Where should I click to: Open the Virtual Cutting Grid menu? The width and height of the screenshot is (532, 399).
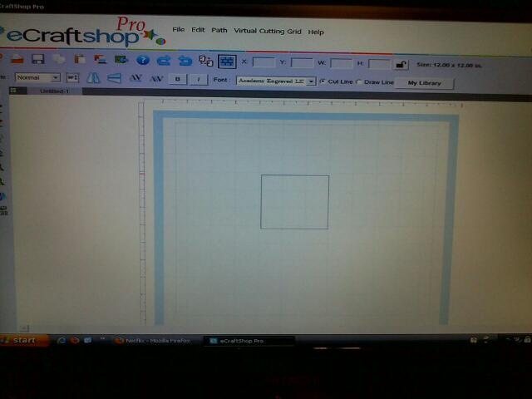tap(268, 31)
